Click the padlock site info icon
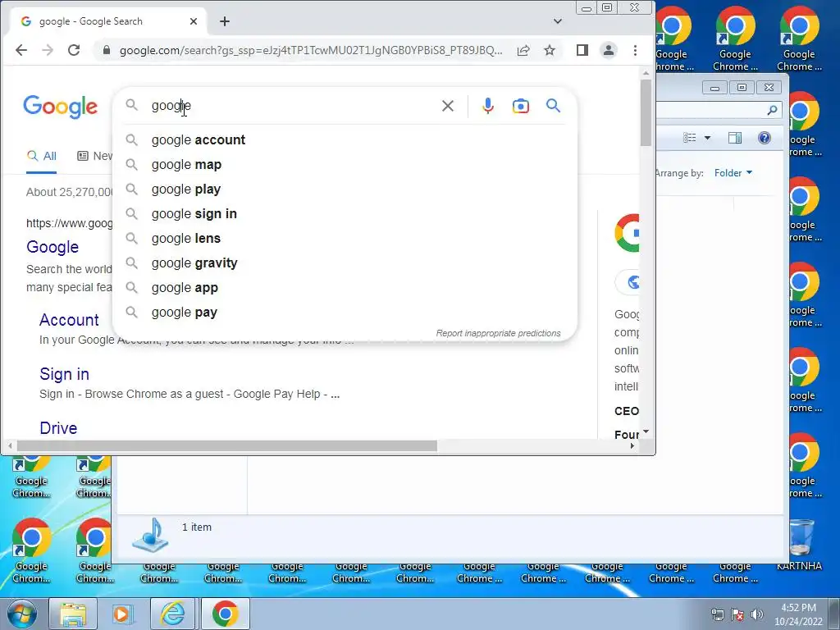The image size is (840, 630). (x=107, y=50)
